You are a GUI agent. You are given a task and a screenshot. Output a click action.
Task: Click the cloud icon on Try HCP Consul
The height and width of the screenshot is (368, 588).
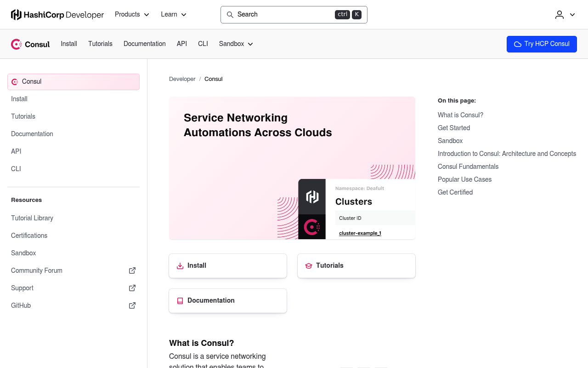[518, 44]
